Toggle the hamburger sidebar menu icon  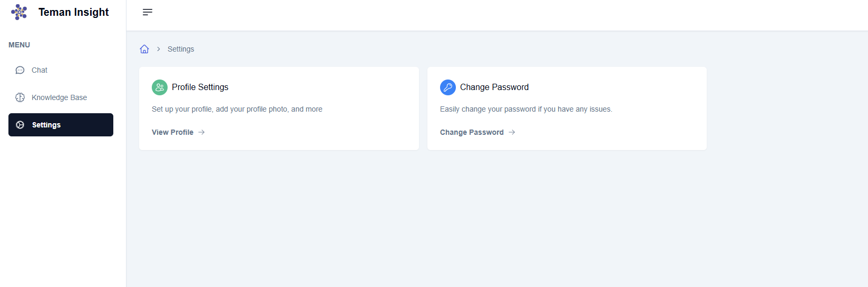pyautogui.click(x=148, y=12)
